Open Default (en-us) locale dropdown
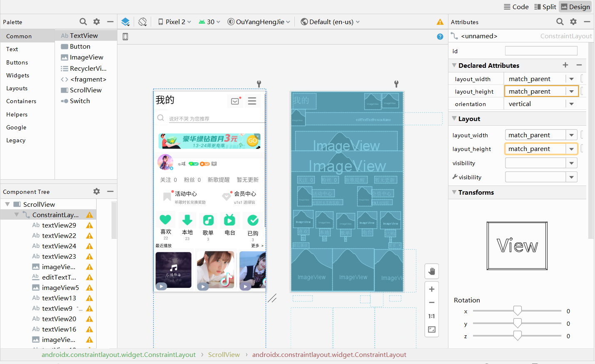The width and height of the screenshot is (595, 364). [x=330, y=22]
